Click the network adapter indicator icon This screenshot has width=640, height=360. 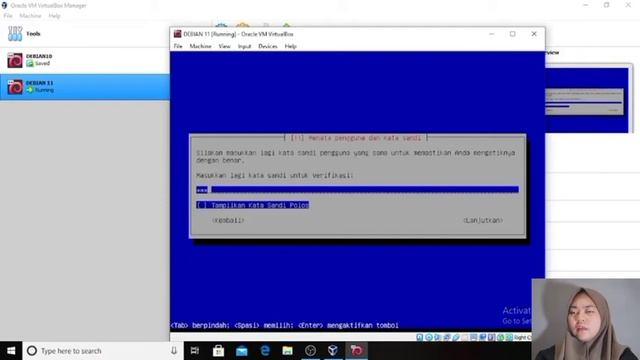447,337
